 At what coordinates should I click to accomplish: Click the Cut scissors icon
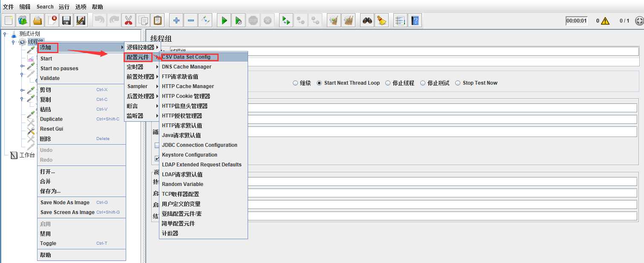click(128, 20)
